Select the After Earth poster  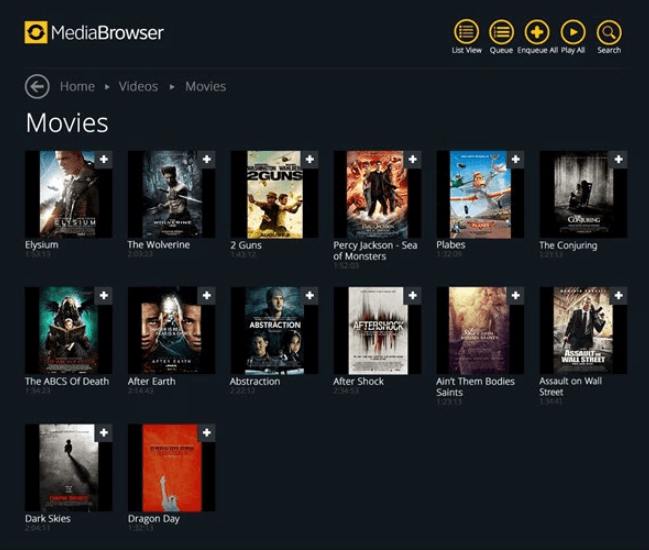(x=171, y=330)
